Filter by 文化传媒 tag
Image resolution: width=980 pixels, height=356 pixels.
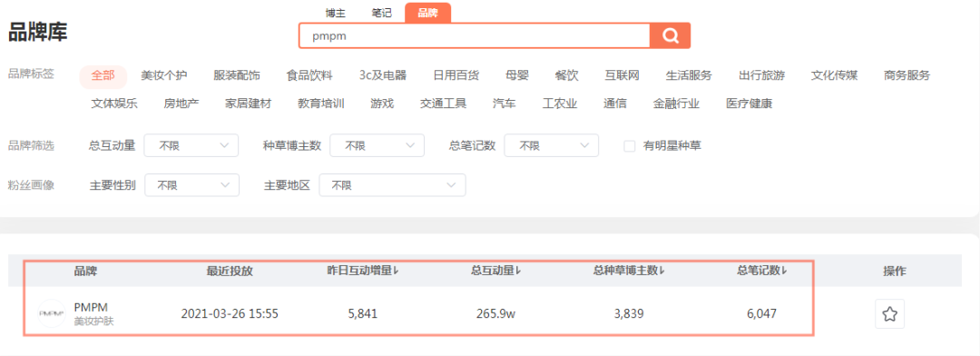[x=835, y=75]
